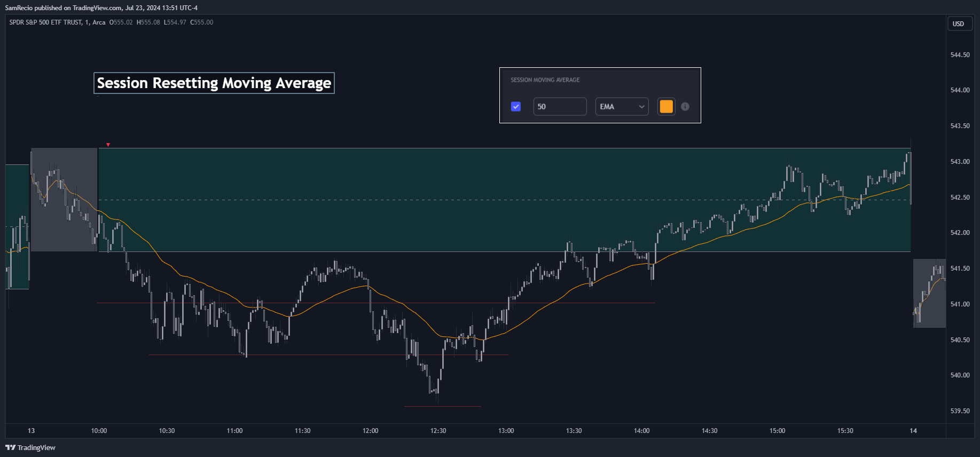Click the 541.00 price label
The image size is (980, 457).
click(960, 304)
